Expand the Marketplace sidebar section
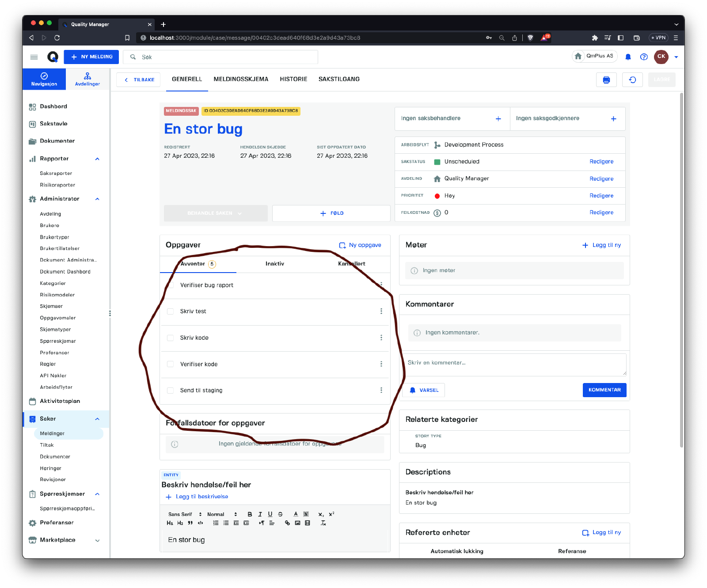This screenshot has width=707, height=588. click(97, 540)
